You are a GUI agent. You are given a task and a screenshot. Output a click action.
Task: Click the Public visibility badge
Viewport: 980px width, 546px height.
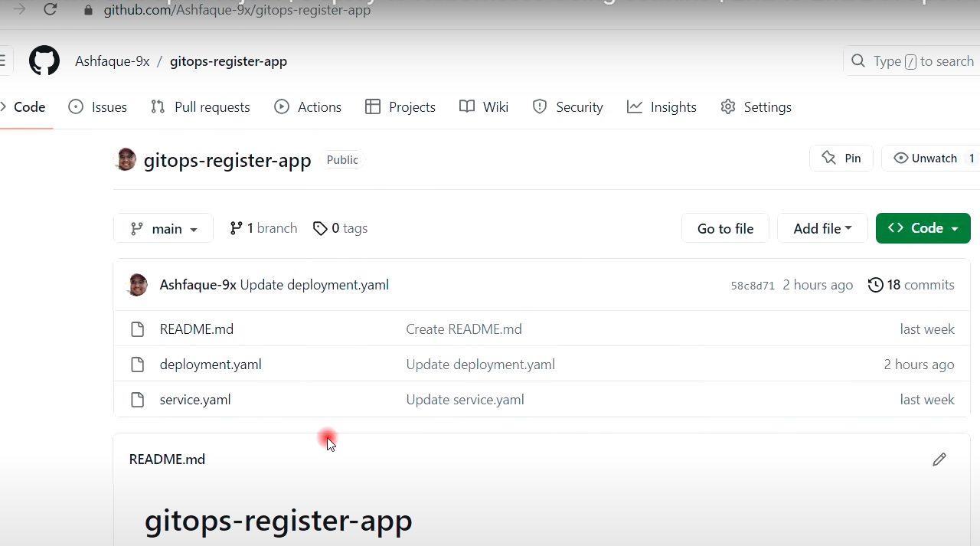coord(342,160)
